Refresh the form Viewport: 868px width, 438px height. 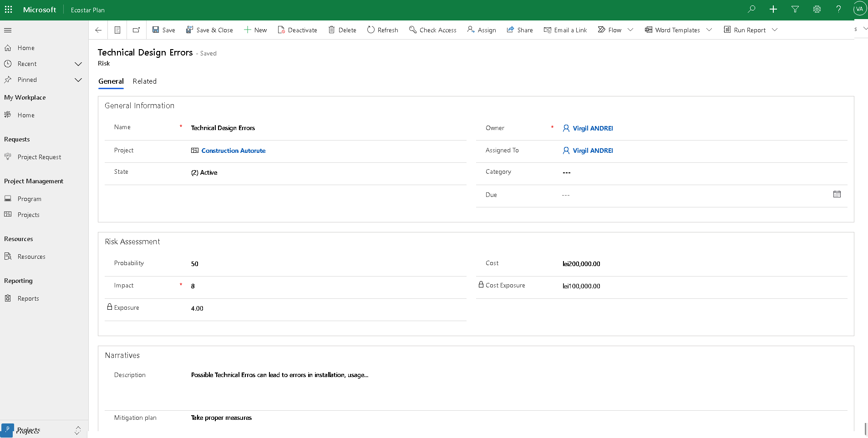click(383, 30)
